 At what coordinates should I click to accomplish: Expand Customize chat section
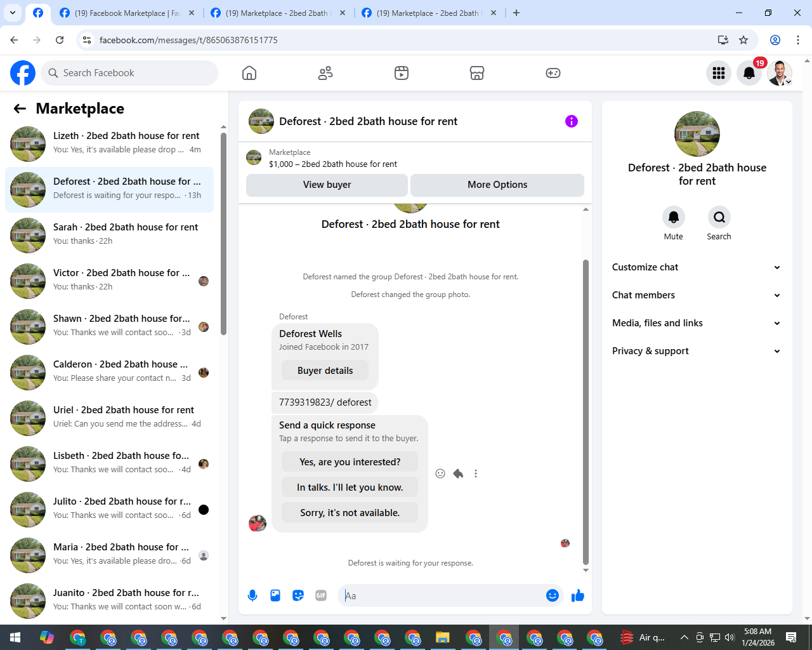pyautogui.click(x=697, y=267)
